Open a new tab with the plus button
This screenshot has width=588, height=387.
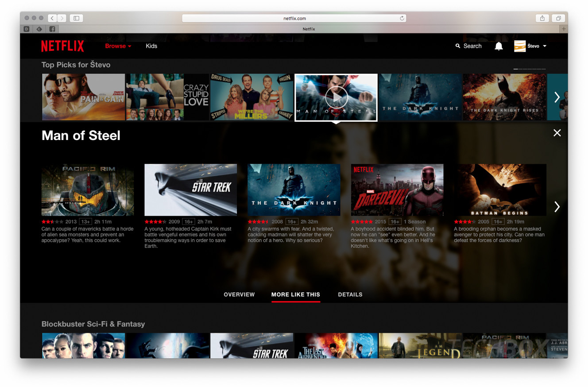pyautogui.click(x=564, y=29)
